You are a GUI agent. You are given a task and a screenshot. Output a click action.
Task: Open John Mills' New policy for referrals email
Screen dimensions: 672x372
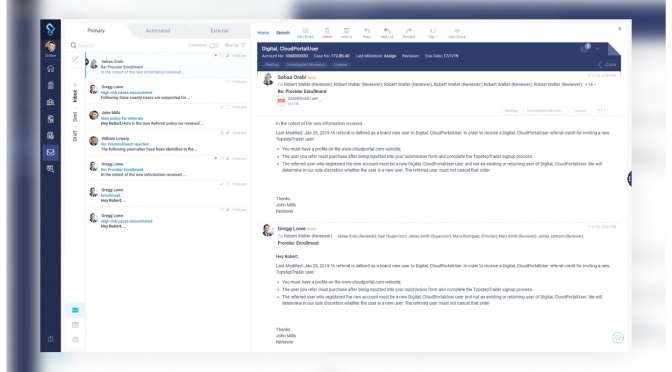pyautogui.click(x=168, y=116)
